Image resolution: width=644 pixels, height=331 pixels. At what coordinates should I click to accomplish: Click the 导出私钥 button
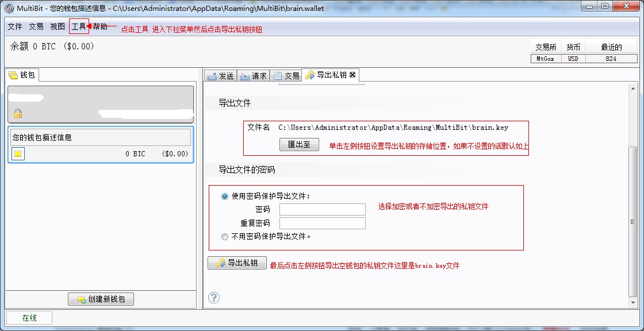pyautogui.click(x=237, y=263)
